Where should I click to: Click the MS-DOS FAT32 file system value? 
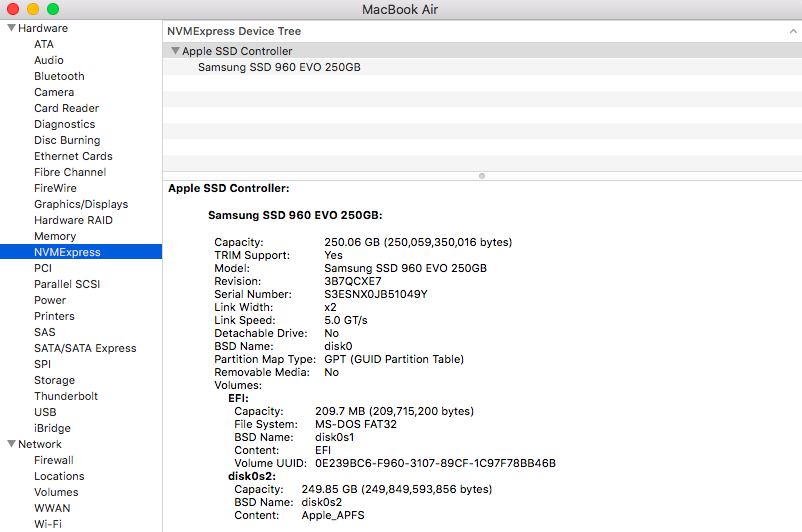point(356,424)
